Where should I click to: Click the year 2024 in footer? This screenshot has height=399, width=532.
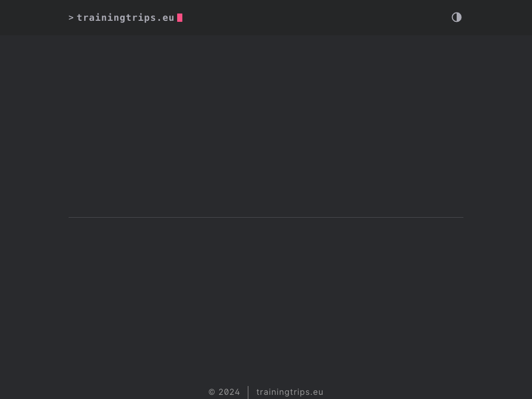click(x=229, y=392)
